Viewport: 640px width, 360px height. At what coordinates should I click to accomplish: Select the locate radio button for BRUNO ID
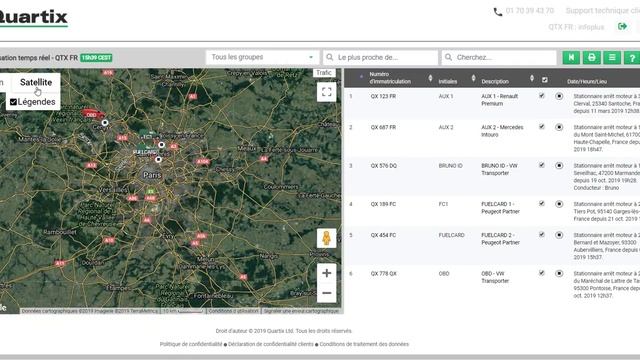[559, 165]
